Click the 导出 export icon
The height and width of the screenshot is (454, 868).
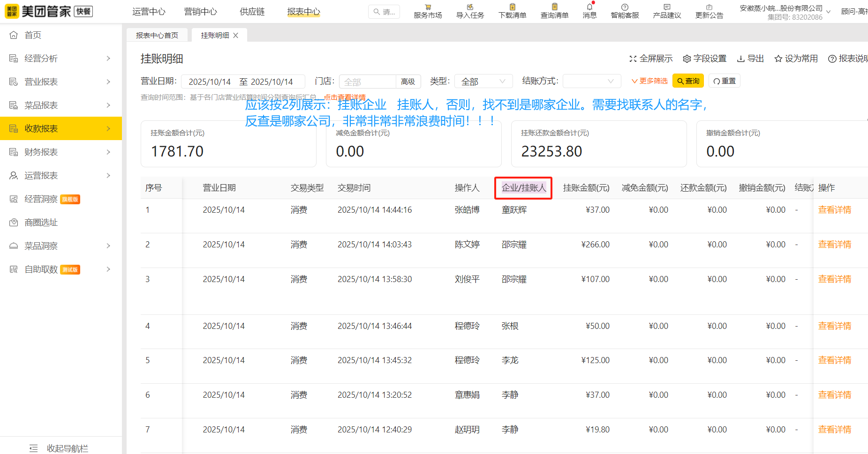point(741,59)
